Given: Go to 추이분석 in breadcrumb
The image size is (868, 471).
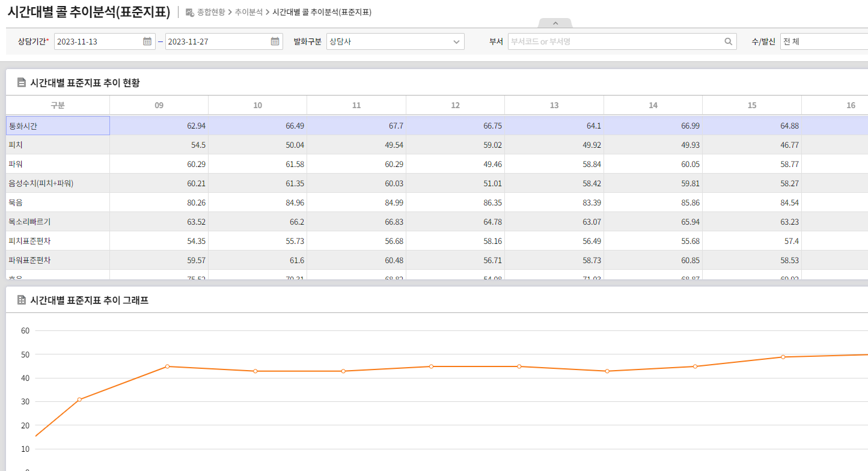Looking at the screenshot, I should (249, 12).
